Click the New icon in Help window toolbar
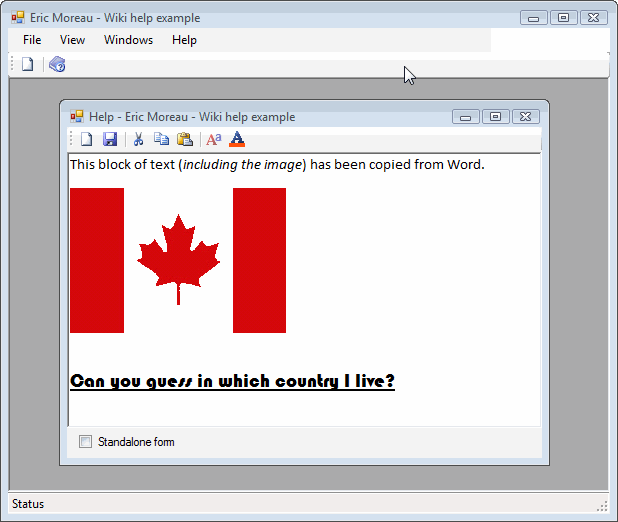 [86, 139]
